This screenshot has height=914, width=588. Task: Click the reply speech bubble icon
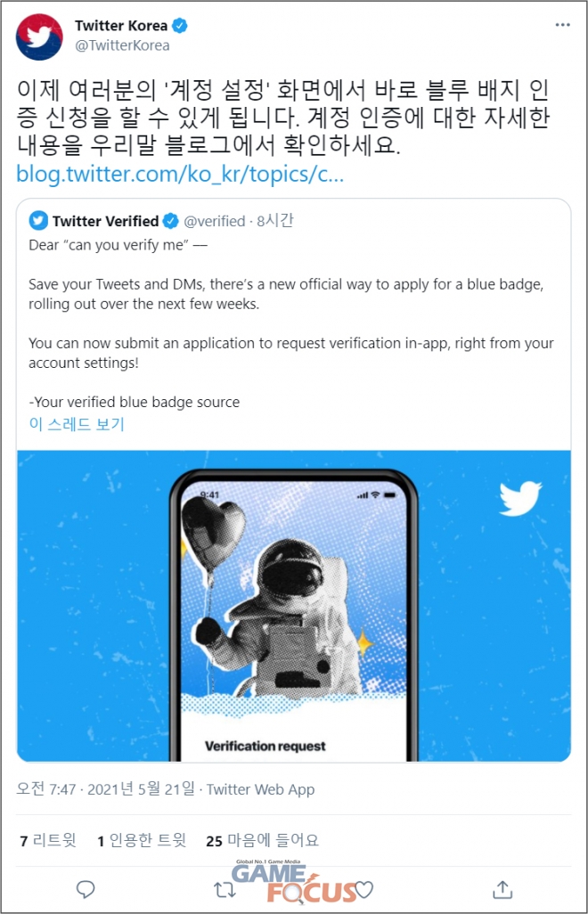[86, 889]
